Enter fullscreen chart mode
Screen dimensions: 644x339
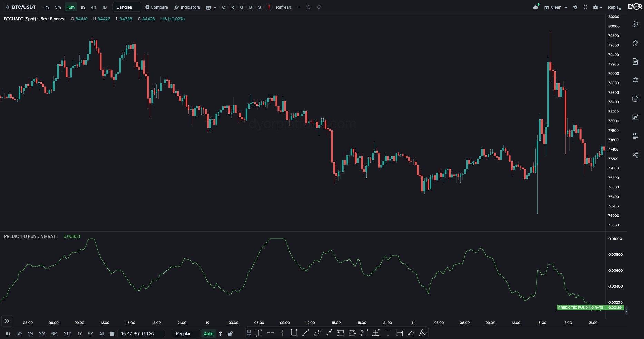(585, 7)
